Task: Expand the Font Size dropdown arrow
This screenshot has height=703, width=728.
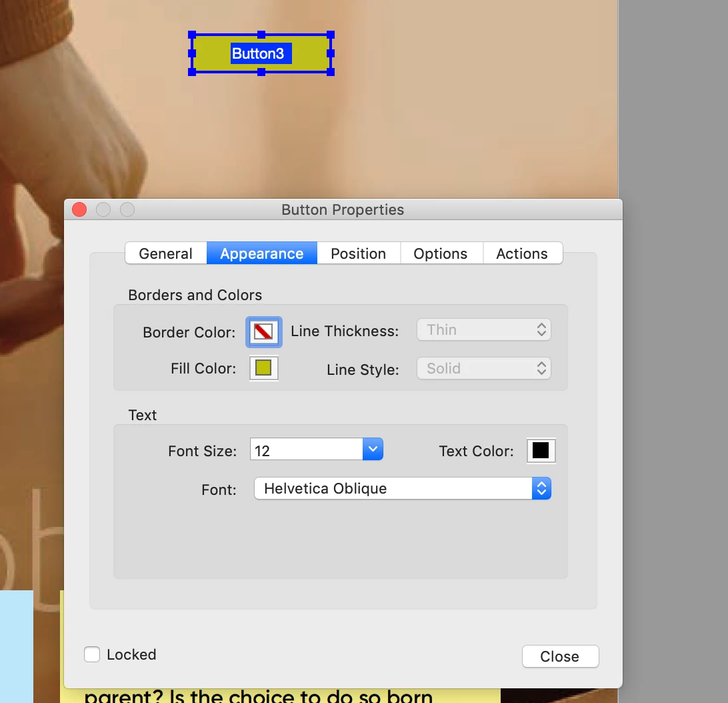Action: 373,450
